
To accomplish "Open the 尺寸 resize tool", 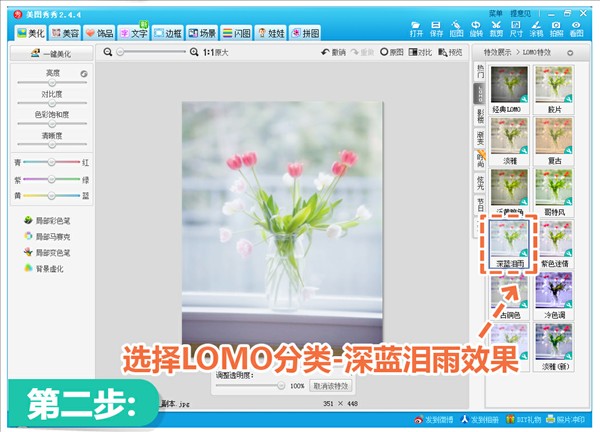I will [516, 29].
